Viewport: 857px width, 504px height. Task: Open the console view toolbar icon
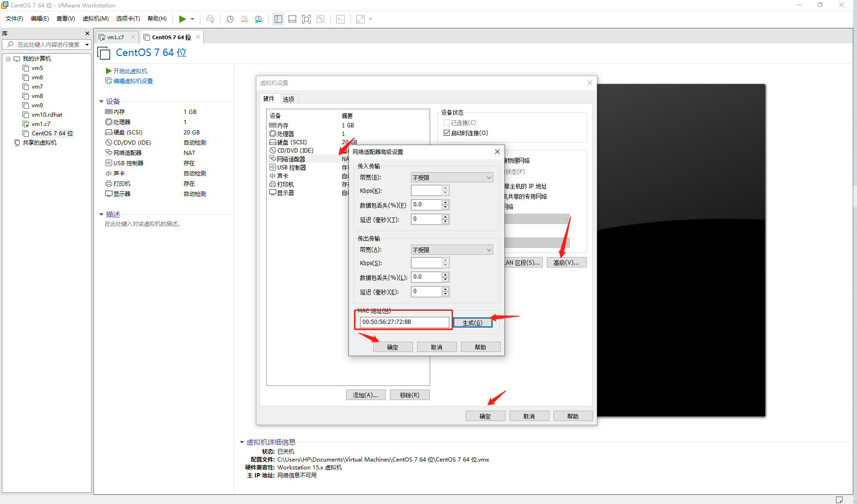point(341,19)
